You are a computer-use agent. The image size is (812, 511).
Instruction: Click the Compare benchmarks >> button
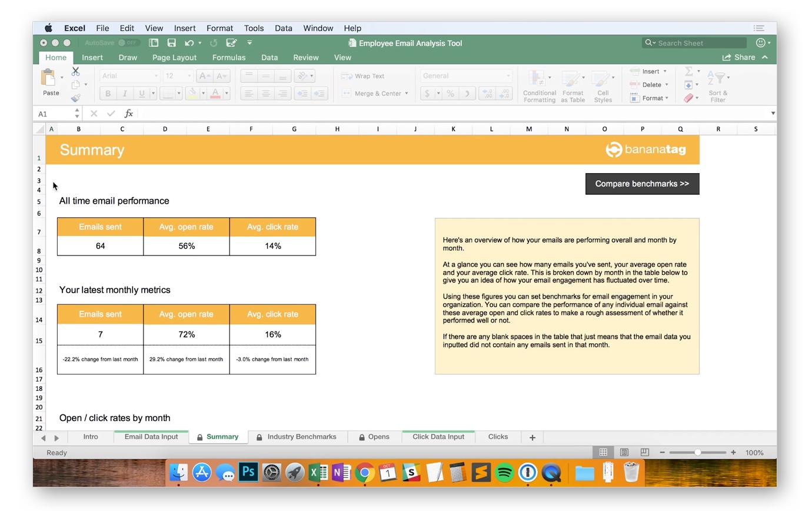pyautogui.click(x=642, y=184)
